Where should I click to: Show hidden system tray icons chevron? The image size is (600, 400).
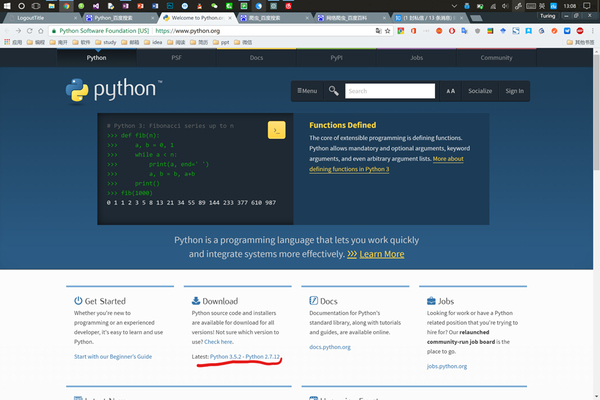pos(454,6)
